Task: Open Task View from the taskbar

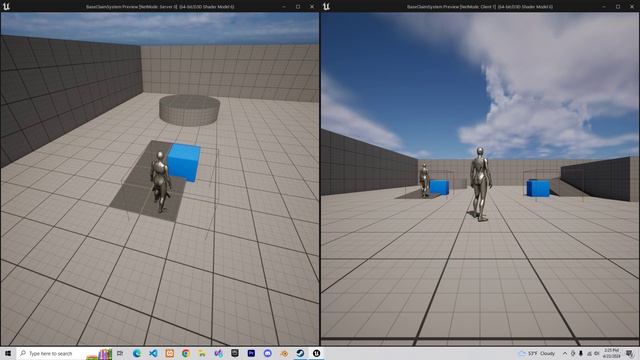Action: 120,353
